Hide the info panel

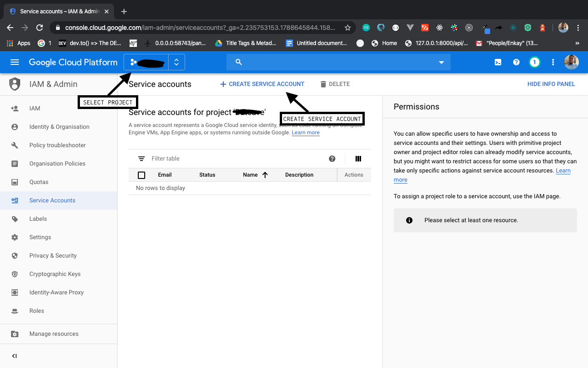point(551,84)
